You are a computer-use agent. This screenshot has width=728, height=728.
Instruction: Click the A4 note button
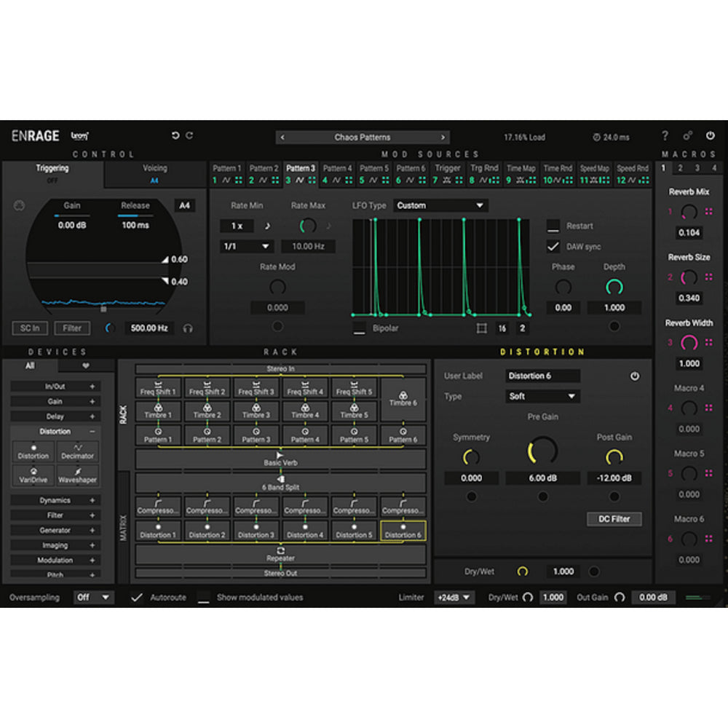[x=184, y=206]
